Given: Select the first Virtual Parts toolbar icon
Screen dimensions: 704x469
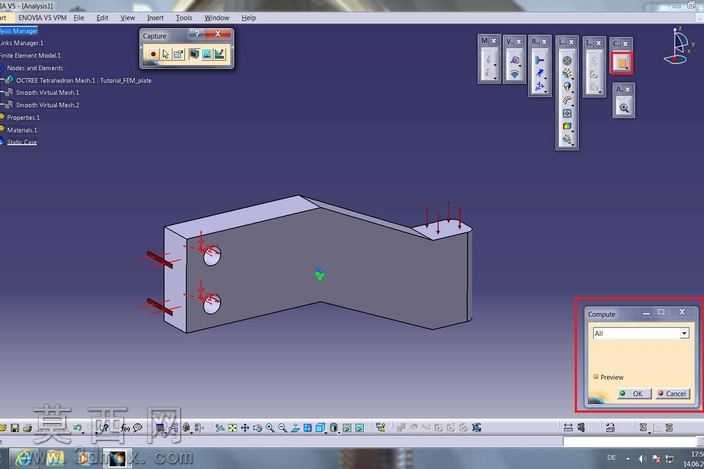Looking at the screenshot, I should (x=515, y=60).
